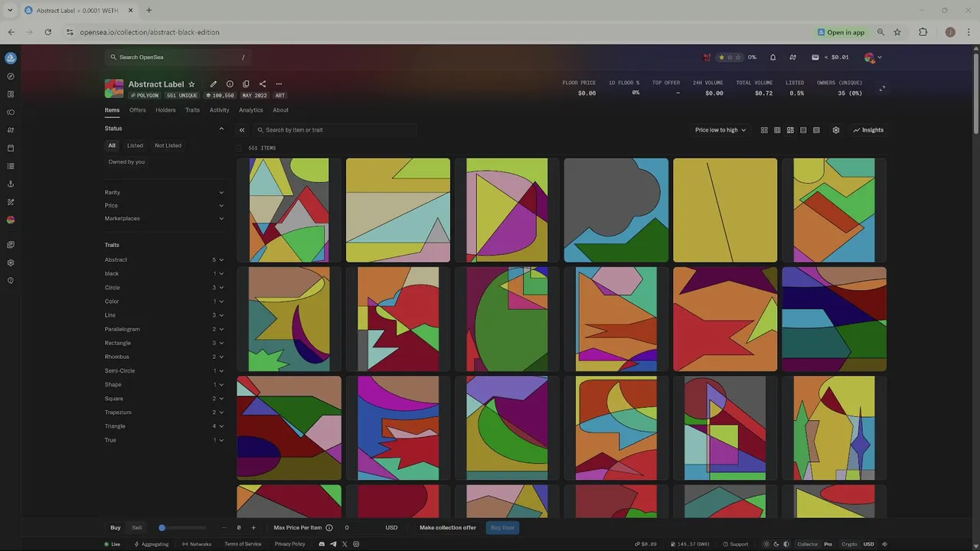This screenshot has height=551, width=980.
Task: Select the Not Listed status filter
Action: pyautogui.click(x=168, y=145)
